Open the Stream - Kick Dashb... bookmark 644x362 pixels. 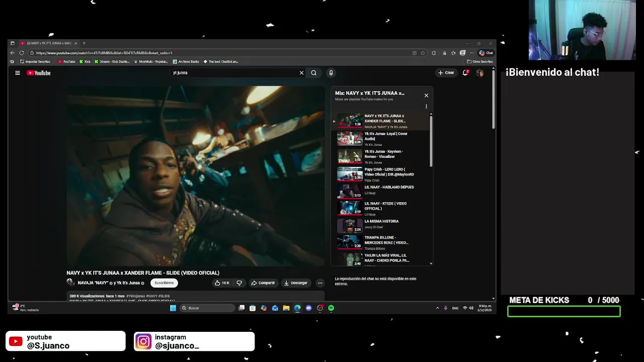point(112,62)
